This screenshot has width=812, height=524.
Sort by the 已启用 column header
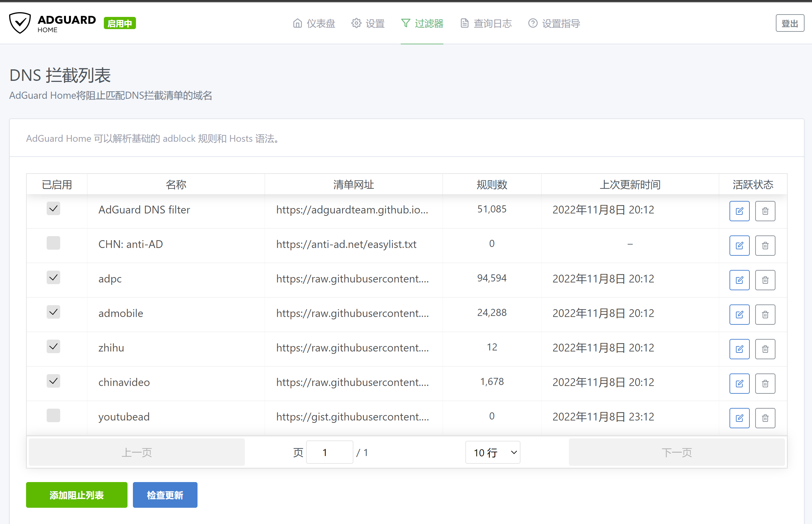(x=57, y=184)
